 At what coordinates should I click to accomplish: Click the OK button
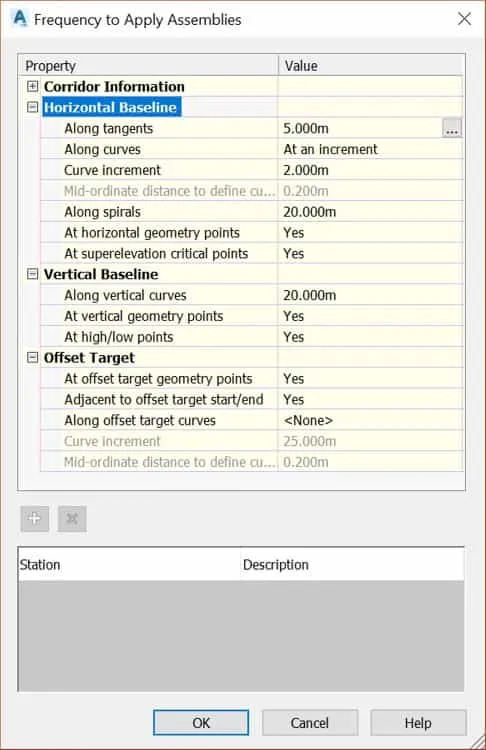(x=201, y=722)
